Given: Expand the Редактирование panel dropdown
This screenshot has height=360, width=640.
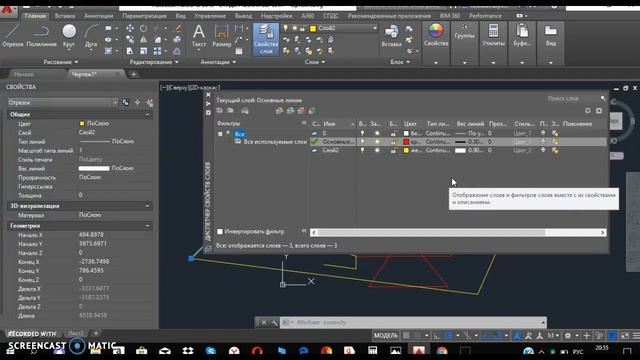Looking at the screenshot, I should point(154,62).
